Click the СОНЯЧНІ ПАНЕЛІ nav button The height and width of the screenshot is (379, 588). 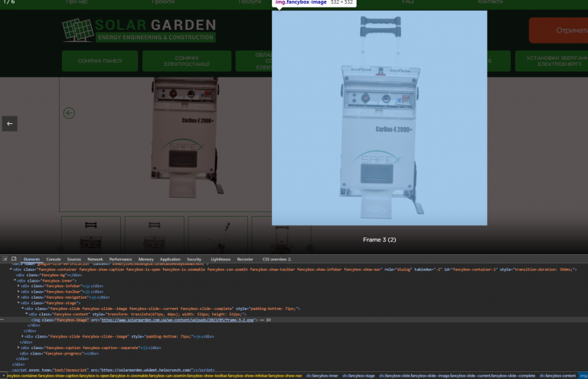(x=100, y=60)
